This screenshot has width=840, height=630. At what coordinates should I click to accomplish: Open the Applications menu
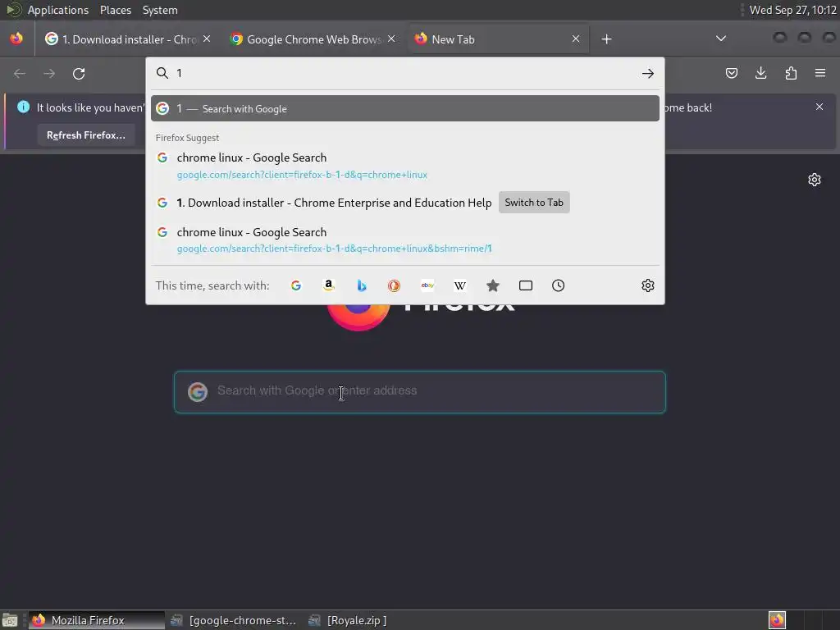tap(58, 10)
